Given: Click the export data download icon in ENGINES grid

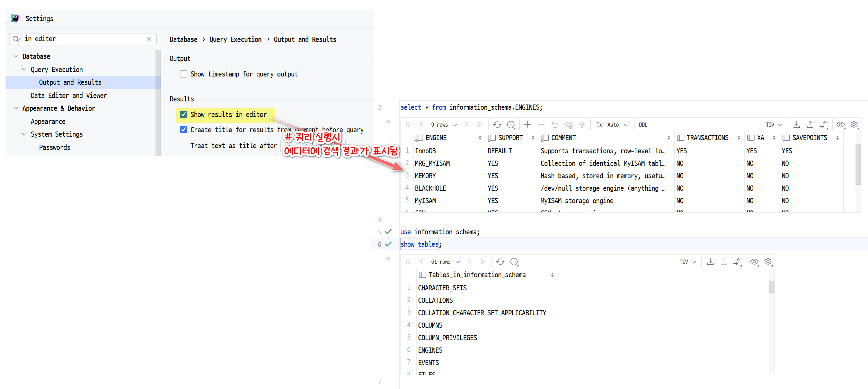Looking at the screenshot, I should pos(796,125).
